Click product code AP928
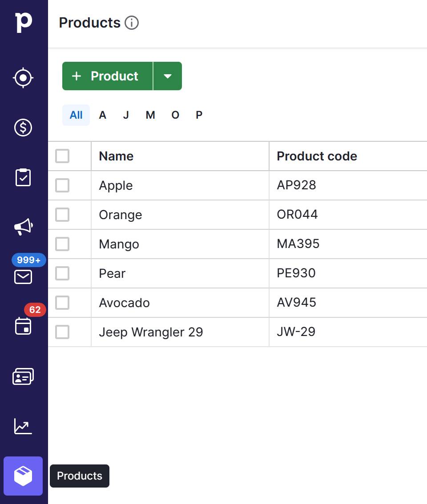The height and width of the screenshot is (504, 427). [x=296, y=185]
